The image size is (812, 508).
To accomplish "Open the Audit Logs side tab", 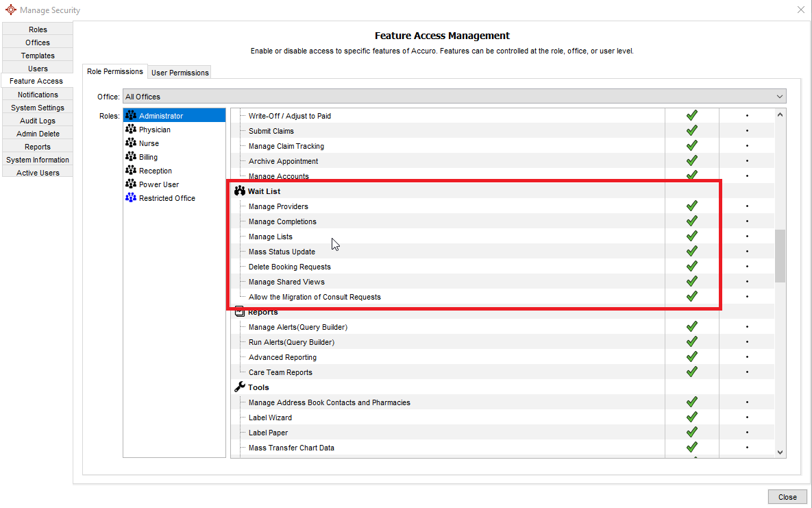I will click(x=38, y=121).
